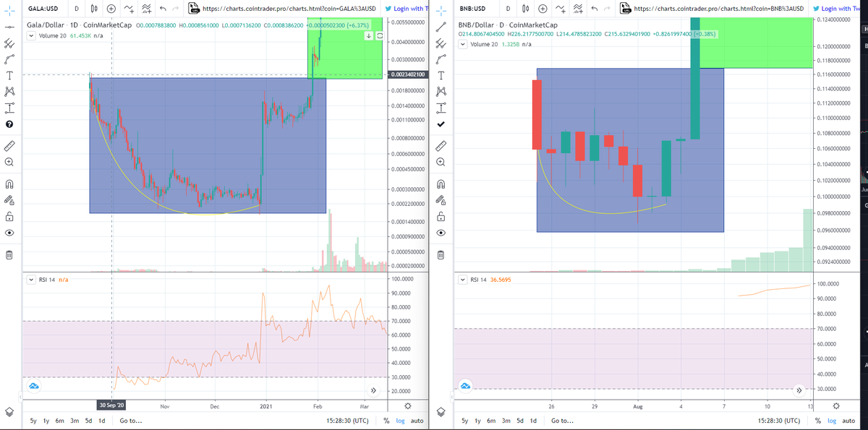868x430 pixels.
Task: Select crosshair cursor tool in BNB chart
Action: (x=440, y=9)
